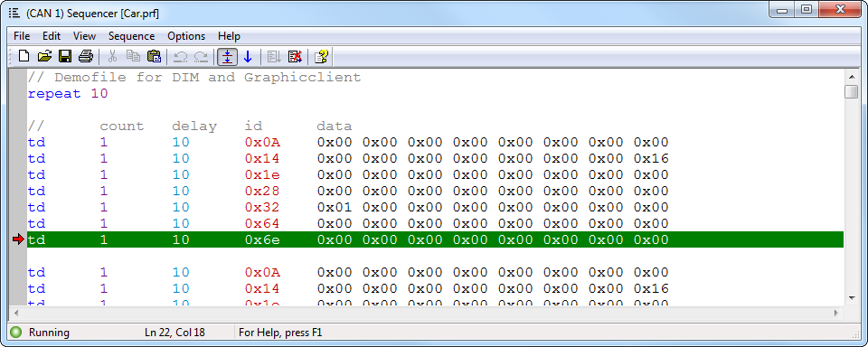Viewport: 868px width, 347px height.
Task: Open the Options menu
Action: click(x=186, y=36)
